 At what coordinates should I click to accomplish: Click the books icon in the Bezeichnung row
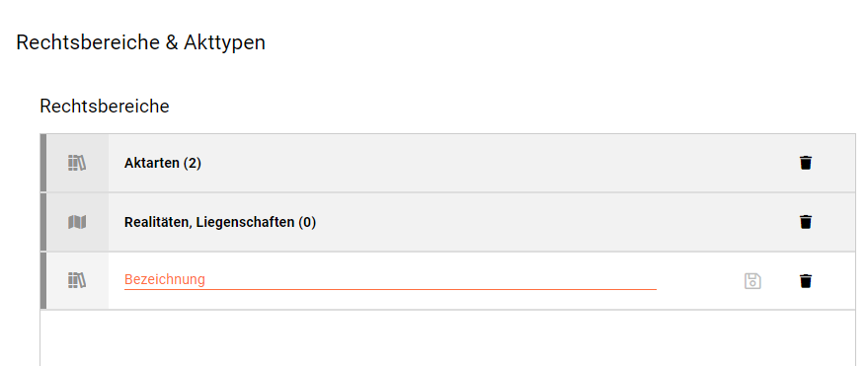click(x=77, y=281)
